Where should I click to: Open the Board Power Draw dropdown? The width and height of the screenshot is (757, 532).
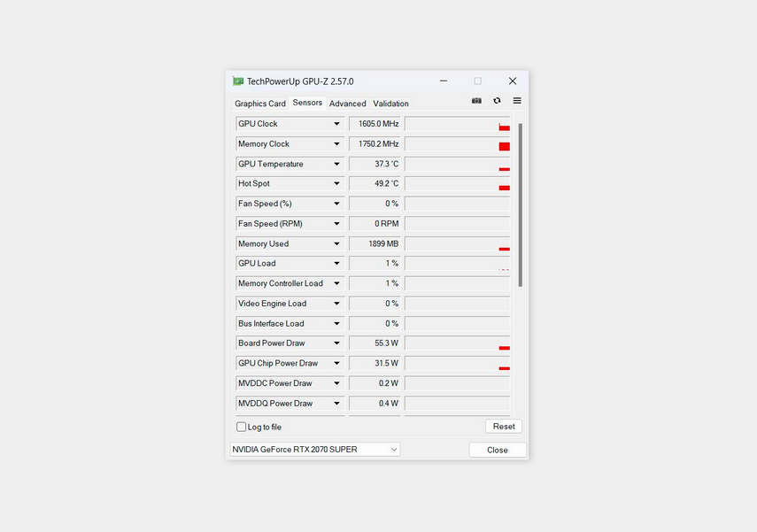[336, 343]
